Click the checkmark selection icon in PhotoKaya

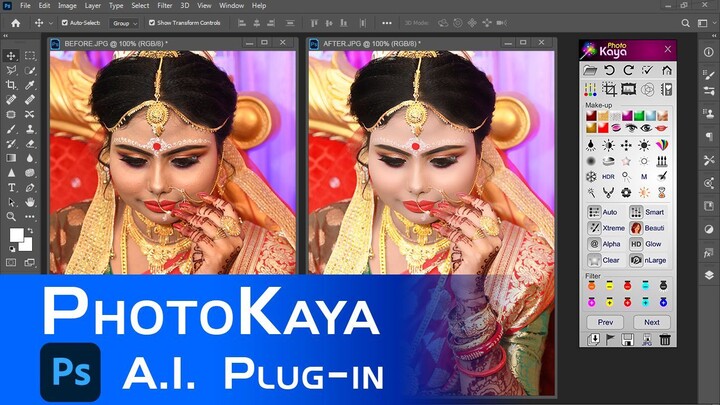(647, 70)
